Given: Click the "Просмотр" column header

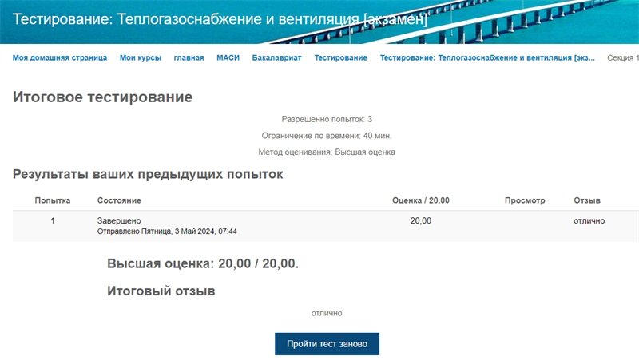Looking at the screenshot, I should [525, 200].
